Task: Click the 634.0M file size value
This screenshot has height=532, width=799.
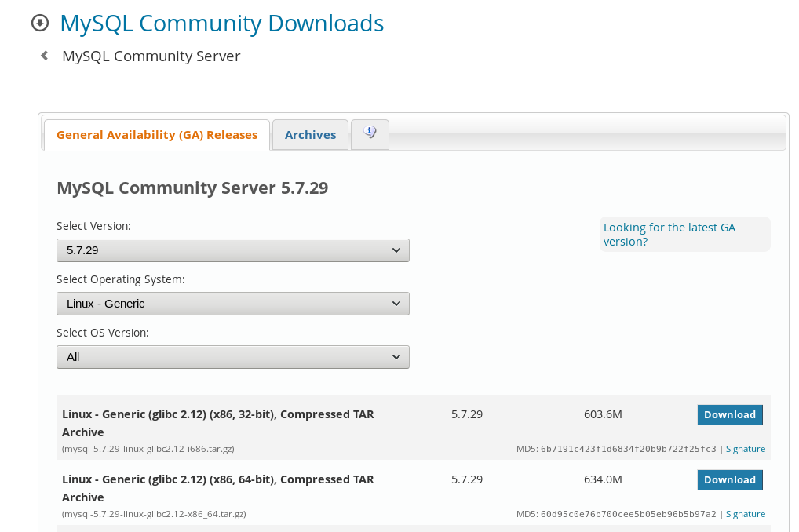Action: 603,479
